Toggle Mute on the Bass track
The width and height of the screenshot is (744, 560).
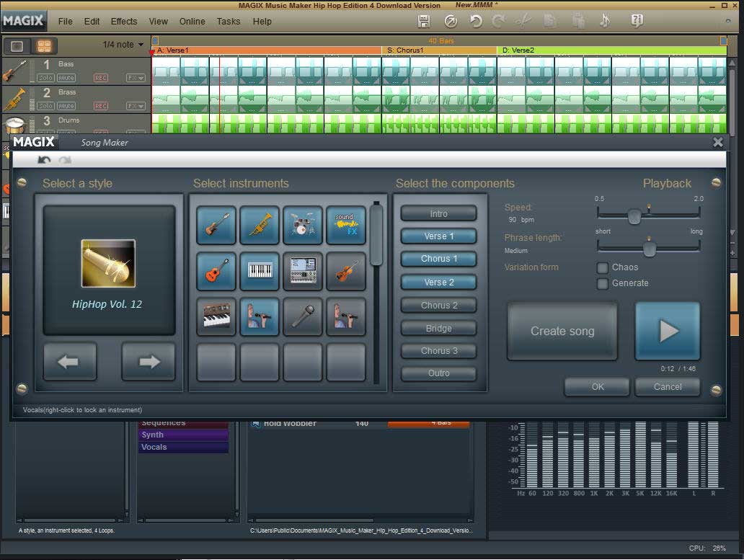pos(66,78)
